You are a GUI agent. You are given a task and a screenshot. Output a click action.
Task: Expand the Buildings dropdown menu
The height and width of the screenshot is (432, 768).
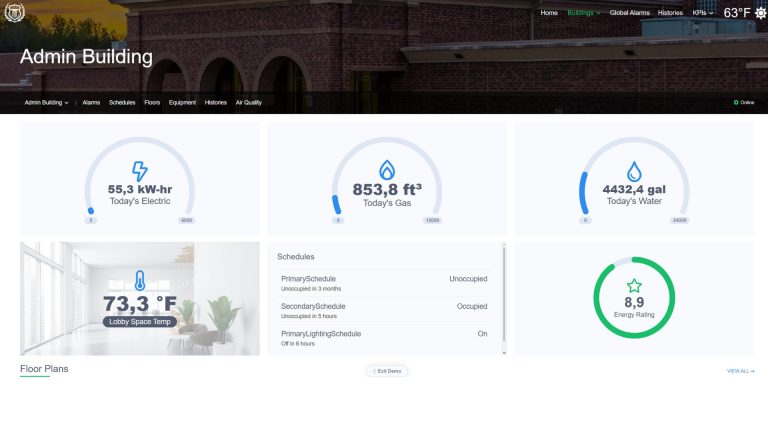click(583, 13)
